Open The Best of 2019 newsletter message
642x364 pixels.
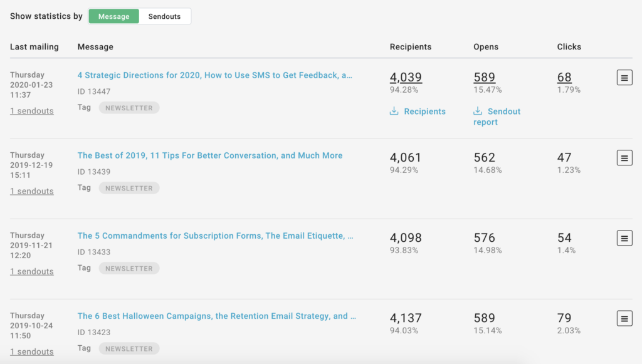(210, 155)
